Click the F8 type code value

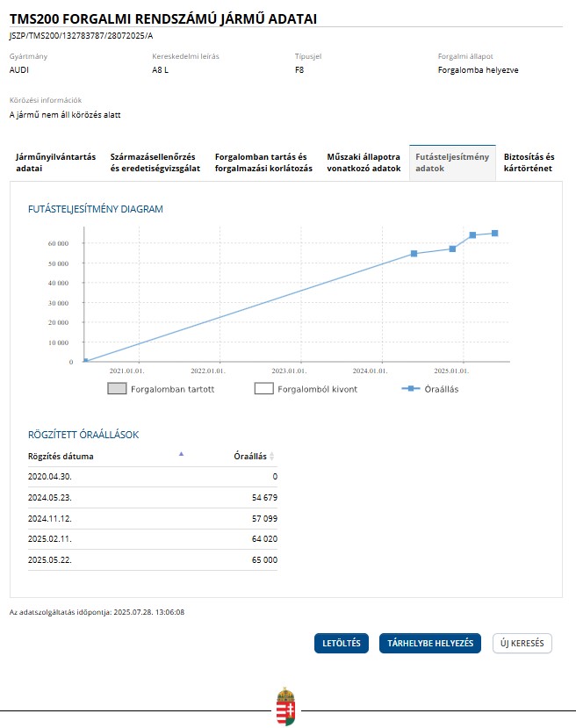[x=299, y=70]
